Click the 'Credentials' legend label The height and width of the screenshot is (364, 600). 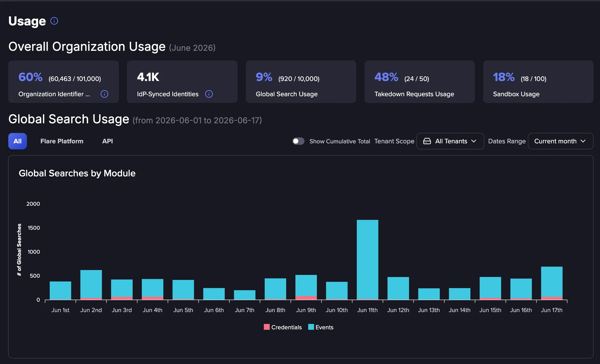[286, 327]
